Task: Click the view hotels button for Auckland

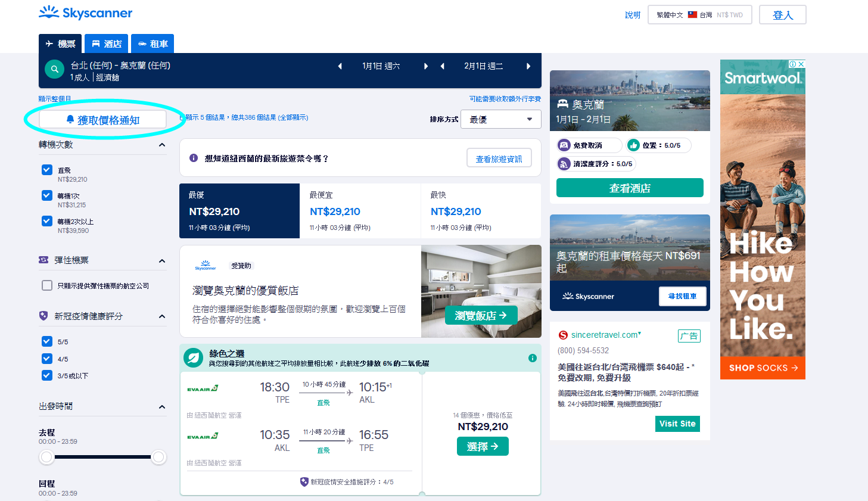Action: 630,188
